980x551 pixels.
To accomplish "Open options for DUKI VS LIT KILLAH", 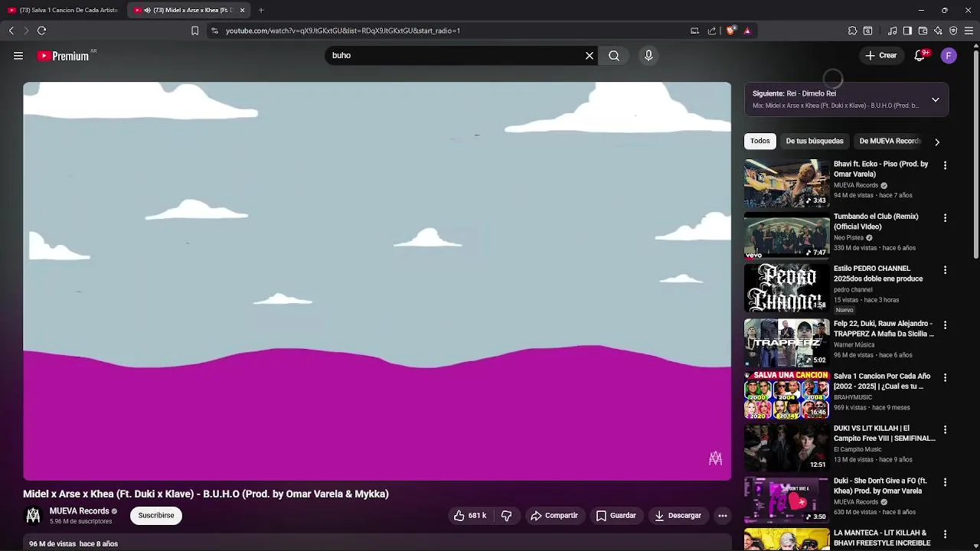I will pos(945,430).
